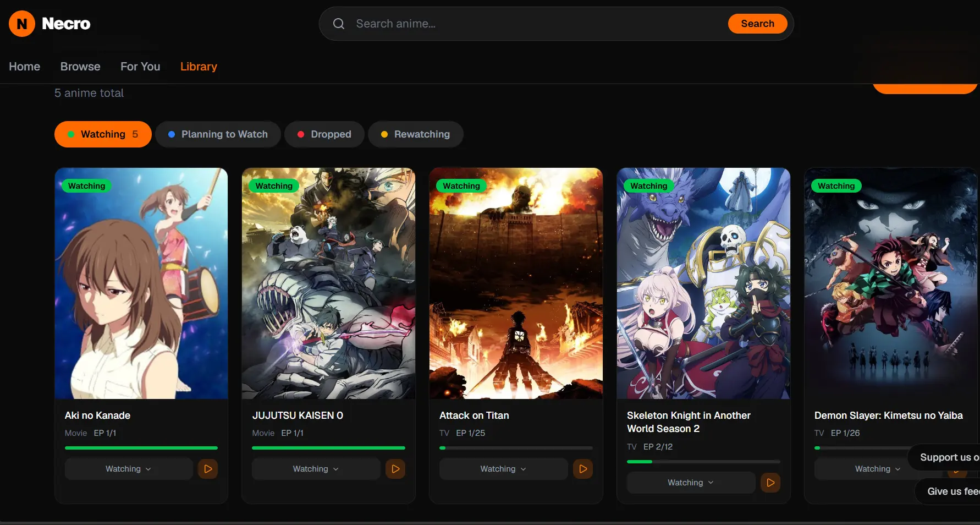Play Aki no Kanade with its orange play button
Viewport: 980px width, 525px height.
208,469
